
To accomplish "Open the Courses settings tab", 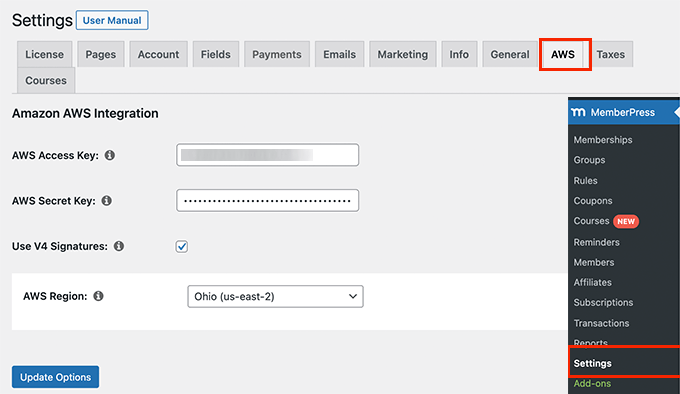I will click(x=46, y=80).
